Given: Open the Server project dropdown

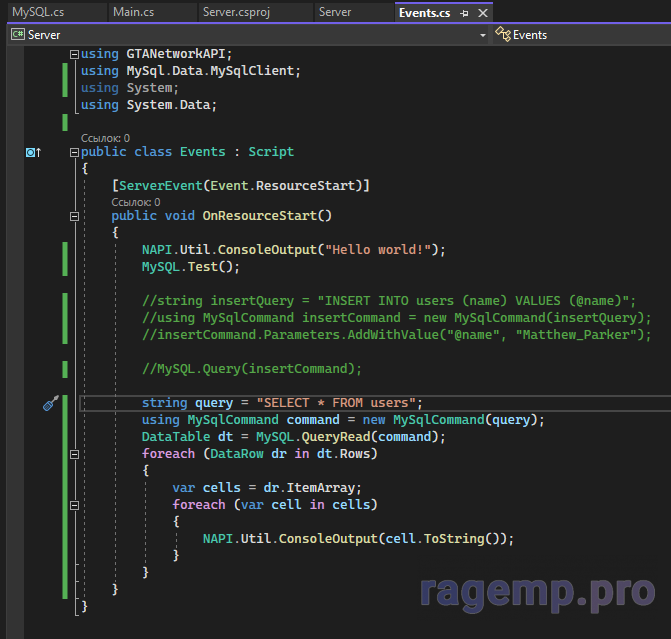Looking at the screenshot, I should 483,35.
